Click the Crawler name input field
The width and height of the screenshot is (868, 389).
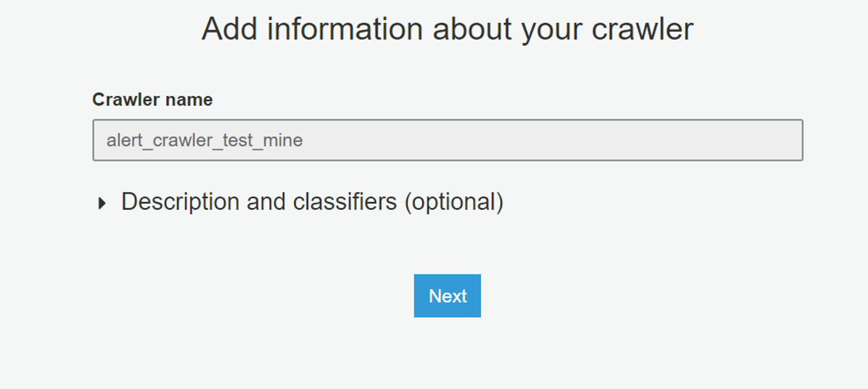point(447,140)
